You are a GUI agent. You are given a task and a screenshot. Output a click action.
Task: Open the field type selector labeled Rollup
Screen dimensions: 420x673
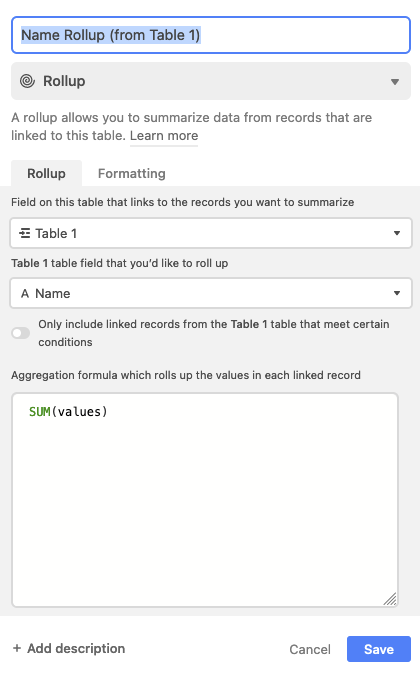pyautogui.click(x=211, y=81)
